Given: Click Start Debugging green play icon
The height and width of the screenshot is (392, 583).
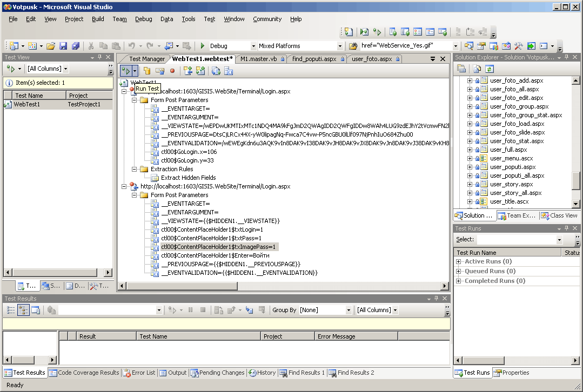Looking at the screenshot, I should pyautogui.click(x=202, y=46).
